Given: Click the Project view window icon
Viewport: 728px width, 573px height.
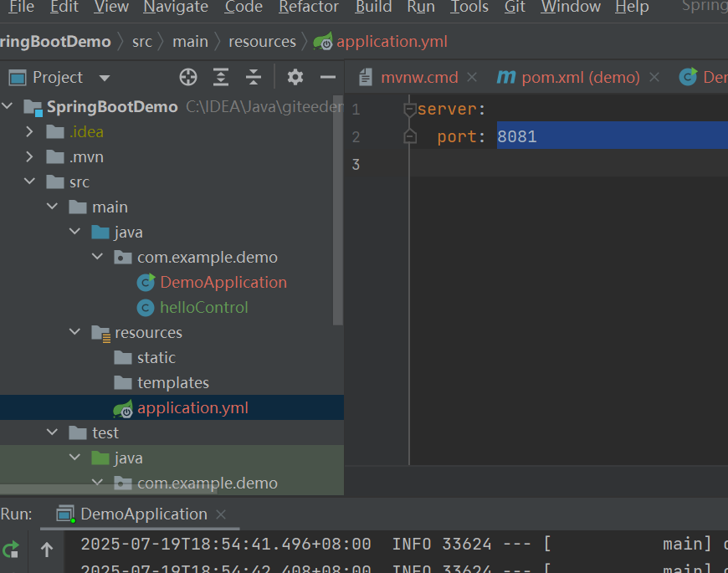Looking at the screenshot, I should point(18,78).
